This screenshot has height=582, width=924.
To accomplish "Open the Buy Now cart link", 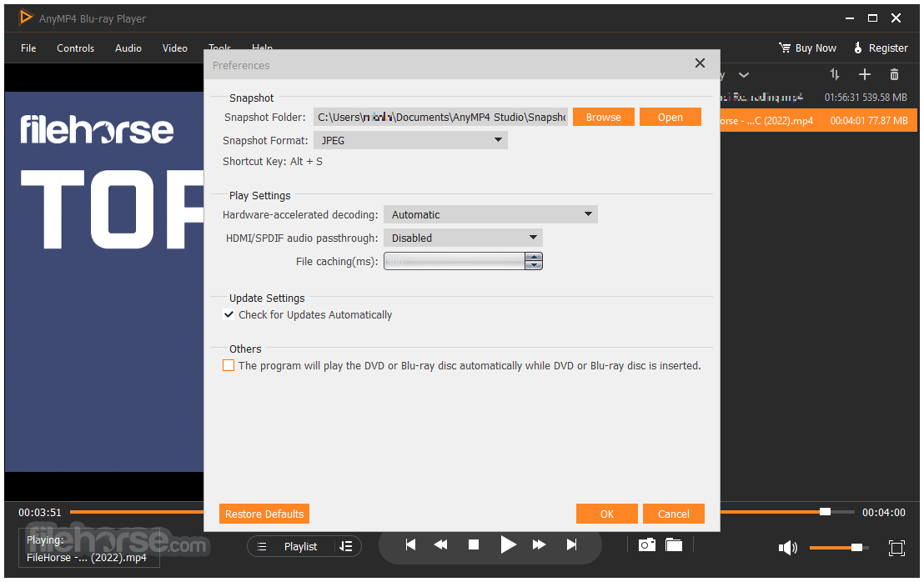I will point(807,48).
